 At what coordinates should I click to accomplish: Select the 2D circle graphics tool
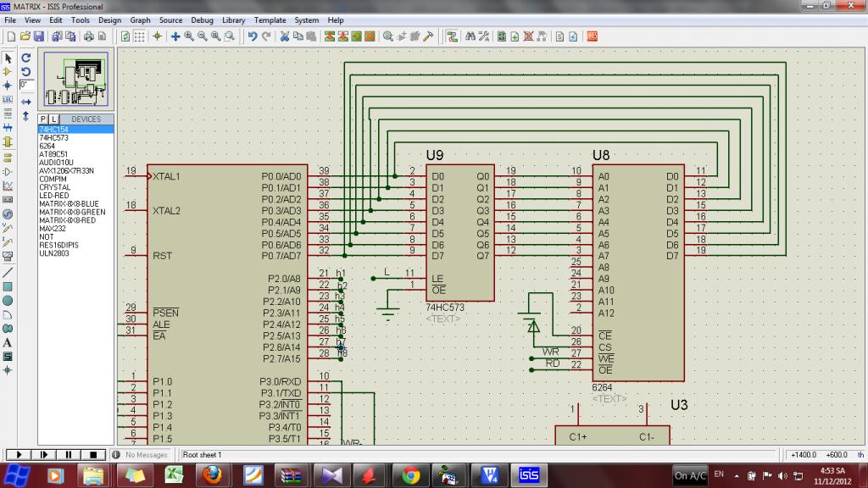(x=8, y=301)
